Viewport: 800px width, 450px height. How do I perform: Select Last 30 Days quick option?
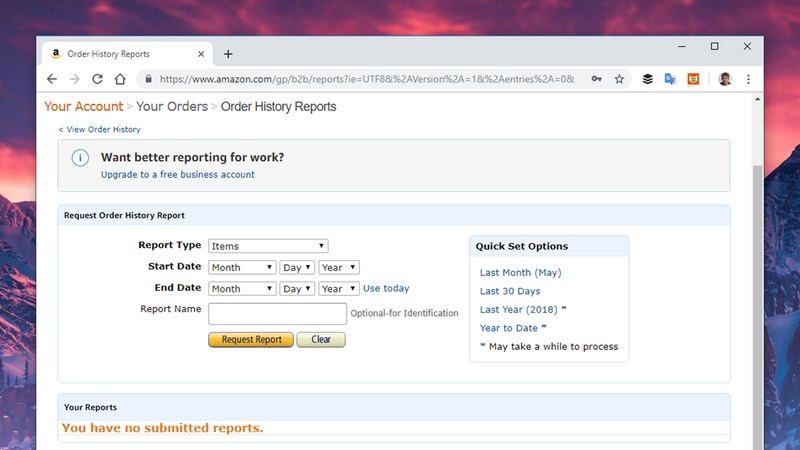[510, 291]
